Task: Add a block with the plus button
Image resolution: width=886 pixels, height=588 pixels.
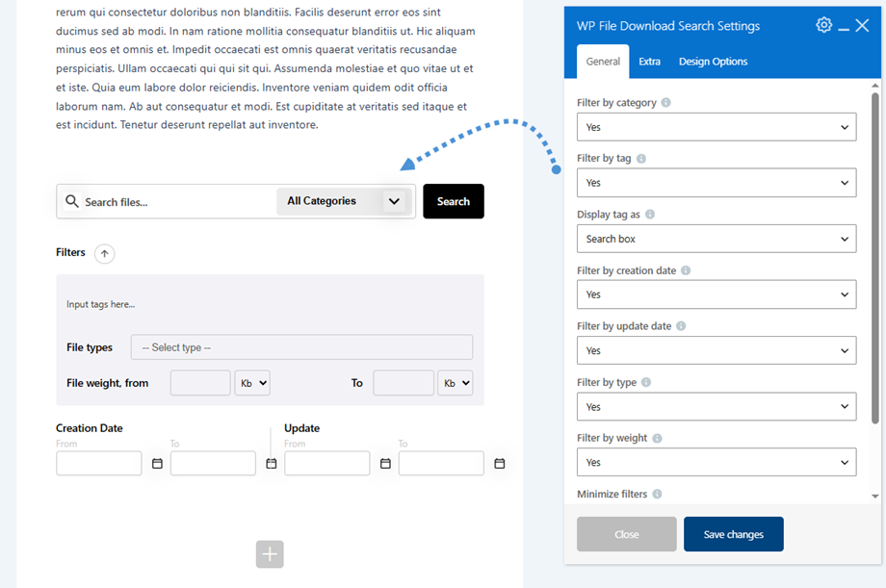Action: (x=270, y=554)
